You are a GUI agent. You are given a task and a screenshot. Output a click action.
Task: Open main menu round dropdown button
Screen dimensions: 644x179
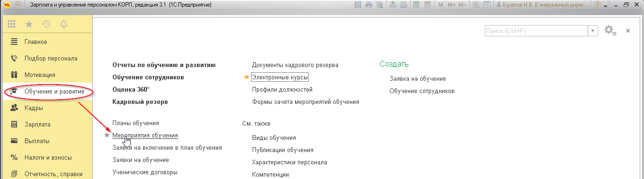(18, 5)
